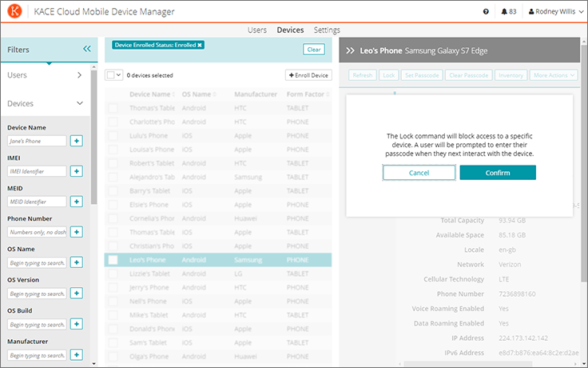
Task: Focus the IMEI Identifier field
Action: click(37, 171)
